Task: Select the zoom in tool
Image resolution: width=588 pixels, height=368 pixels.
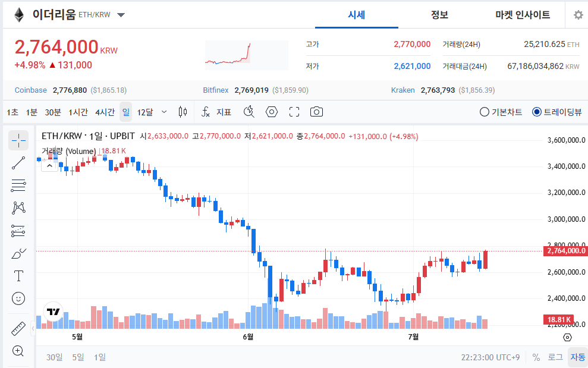Action: (x=18, y=351)
